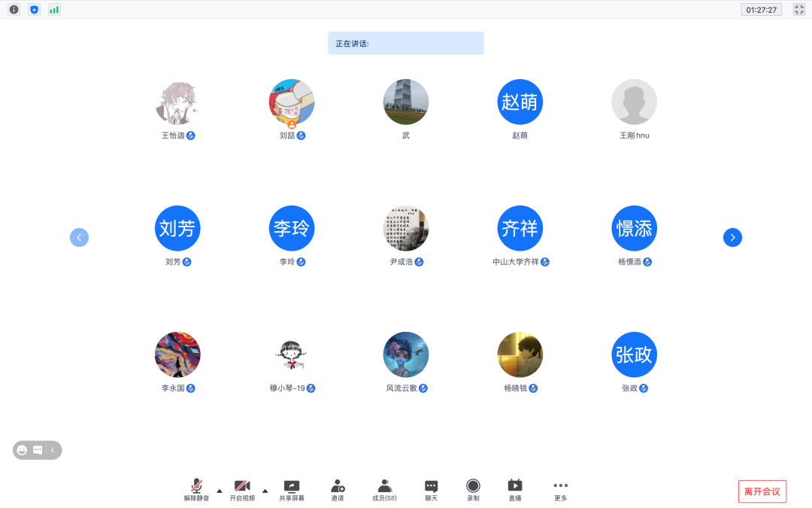Screen dimensions: 812x508
Task: Check the green network signal icon
Action: [54, 10]
